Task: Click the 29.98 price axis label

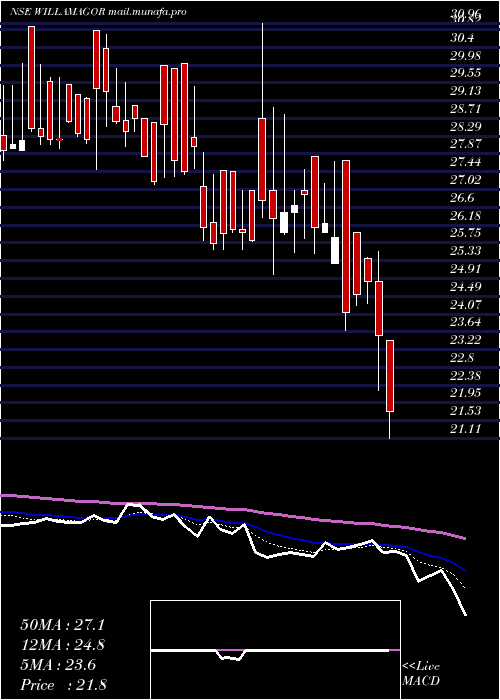Action: 465,56
